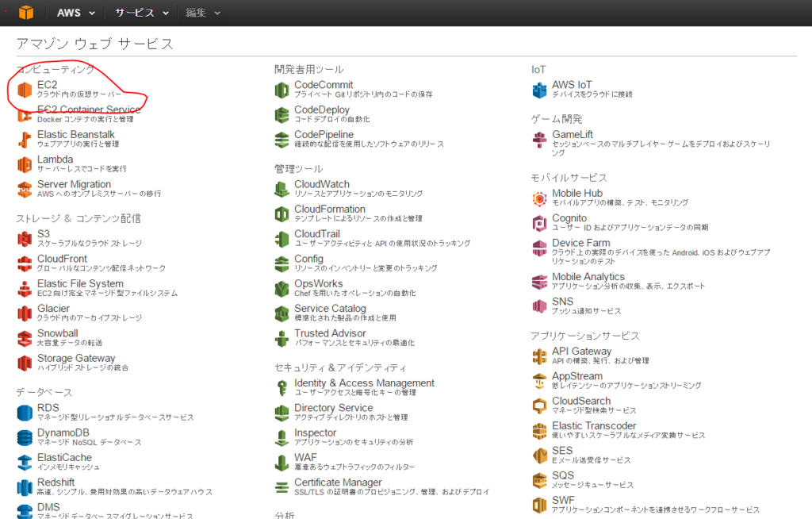Click the AppStream icon
Image resolution: width=812 pixels, height=519 pixels.
tap(539, 381)
